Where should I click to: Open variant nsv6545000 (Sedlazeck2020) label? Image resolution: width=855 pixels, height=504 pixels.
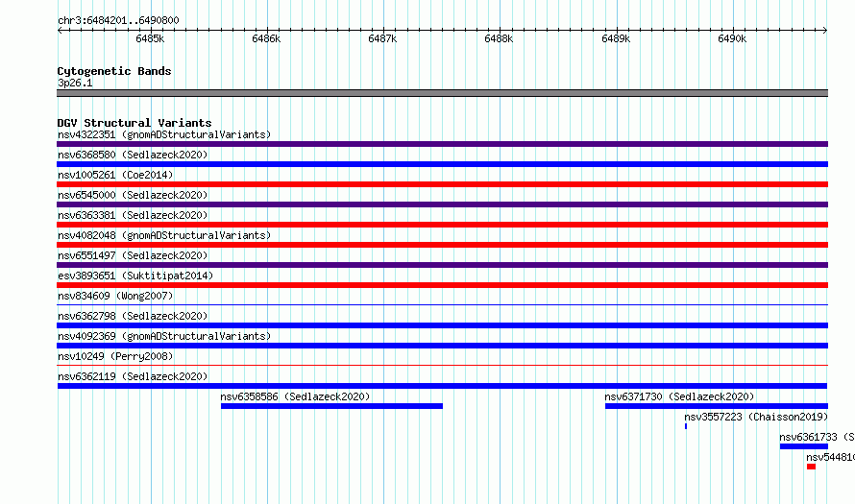[133, 195]
